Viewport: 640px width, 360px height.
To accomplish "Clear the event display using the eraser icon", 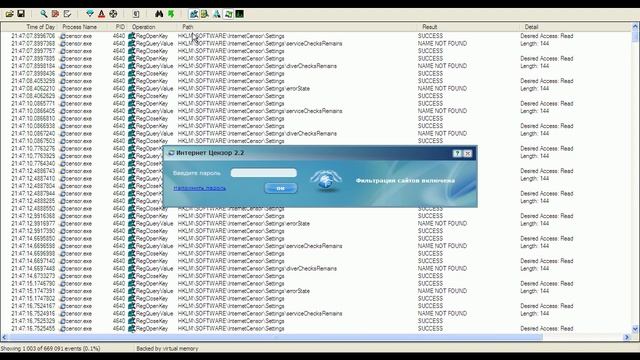I will (67, 14).
